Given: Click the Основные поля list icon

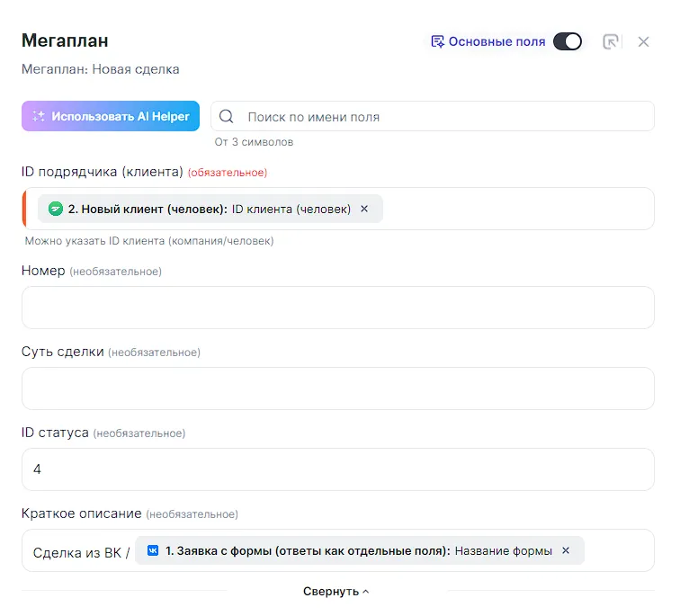Looking at the screenshot, I should [x=438, y=41].
